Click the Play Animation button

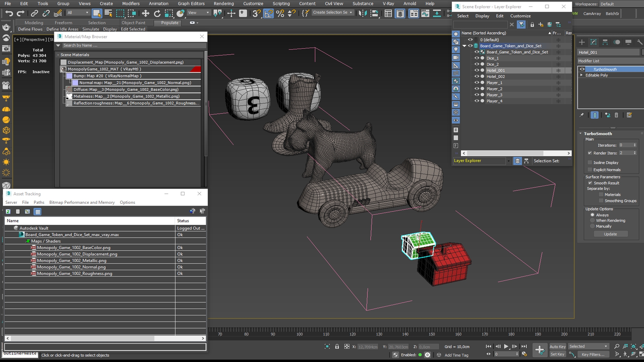[506, 346]
